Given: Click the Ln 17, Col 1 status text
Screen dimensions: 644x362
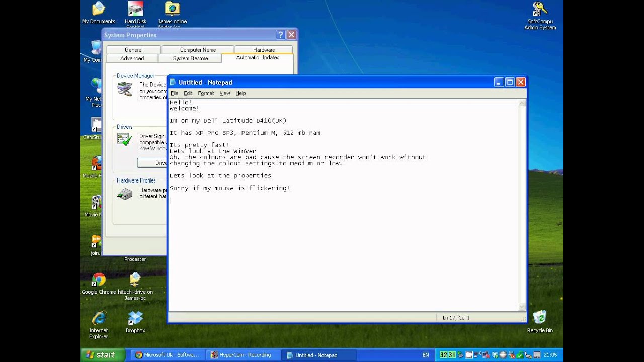Looking at the screenshot, I should 456,318.
